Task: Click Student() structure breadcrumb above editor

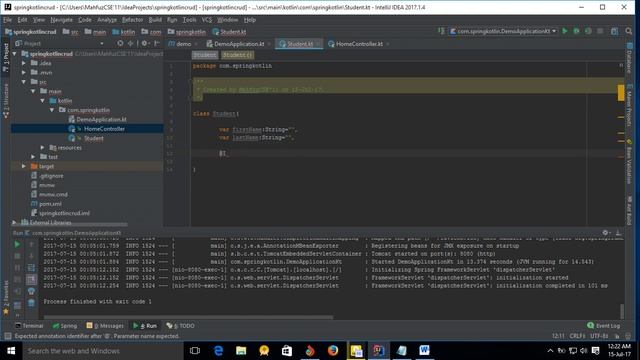Action: pyautogui.click(x=238, y=55)
